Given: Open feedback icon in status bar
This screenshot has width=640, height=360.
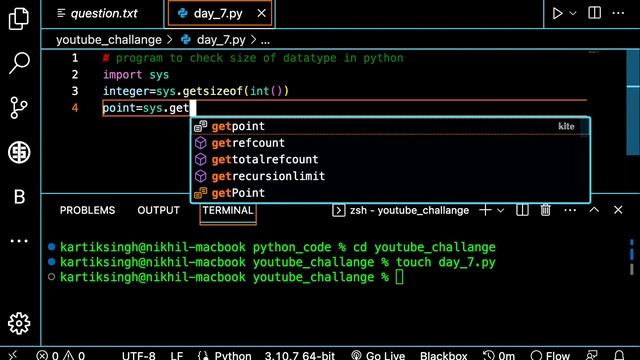Looking at the screenshot, I should click(591, 355).
